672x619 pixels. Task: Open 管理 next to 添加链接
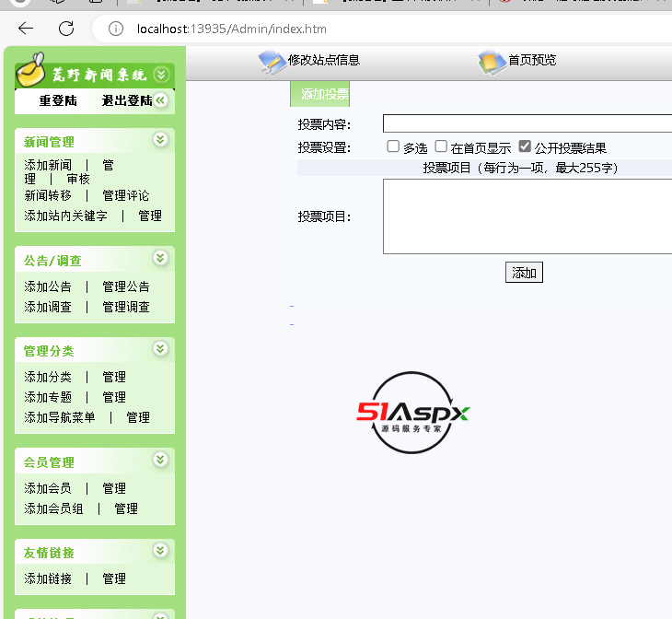click(x=114, y=578)
